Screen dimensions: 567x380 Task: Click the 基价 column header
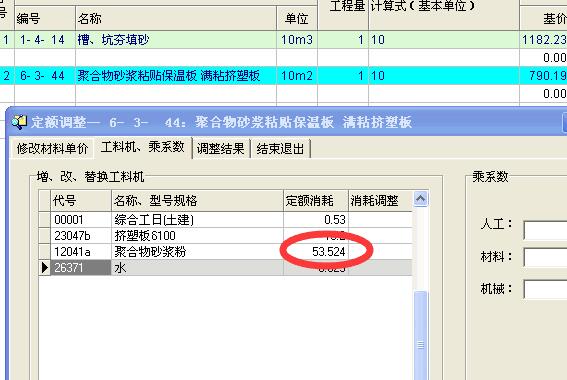coord(543,18)
